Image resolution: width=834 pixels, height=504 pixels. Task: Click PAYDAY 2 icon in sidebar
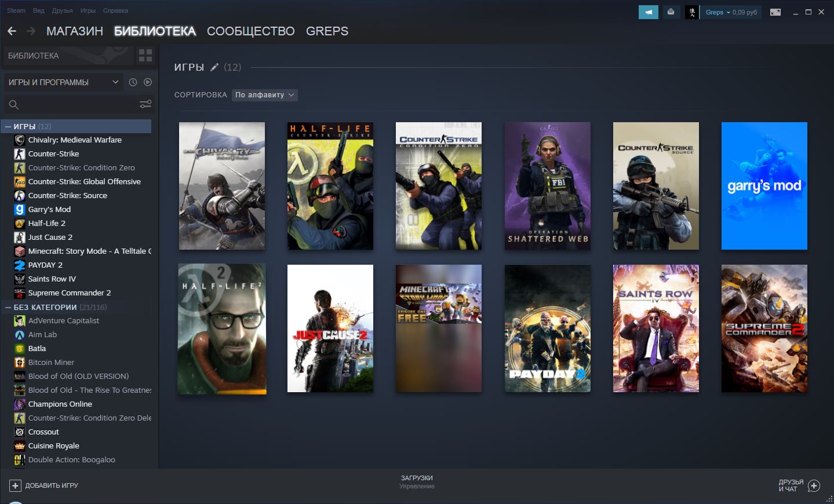(20, 265)
